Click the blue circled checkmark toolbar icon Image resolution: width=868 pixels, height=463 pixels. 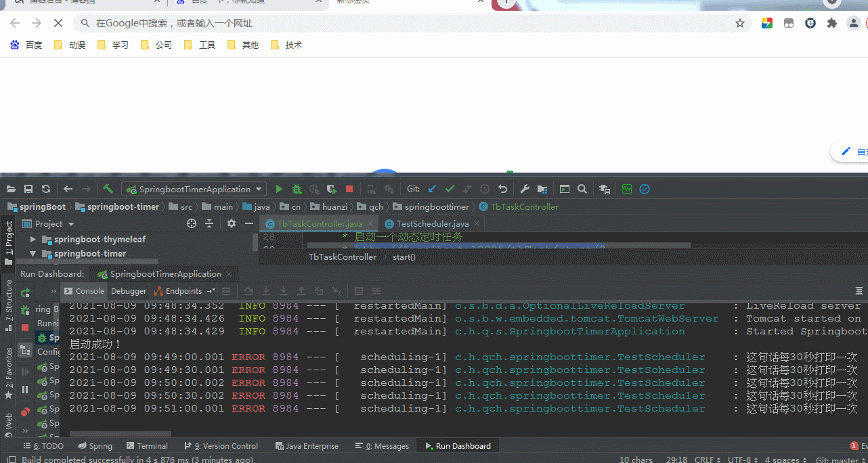(x=645, y=190)
